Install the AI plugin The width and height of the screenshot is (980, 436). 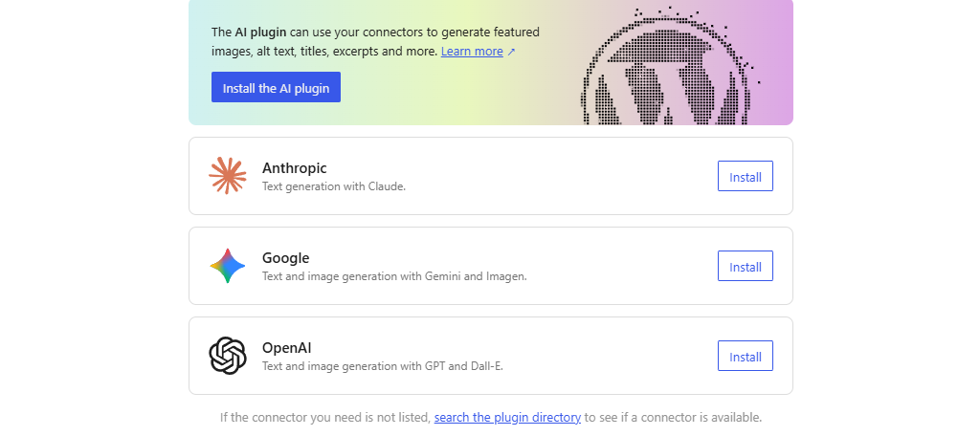tap(276, 87)
